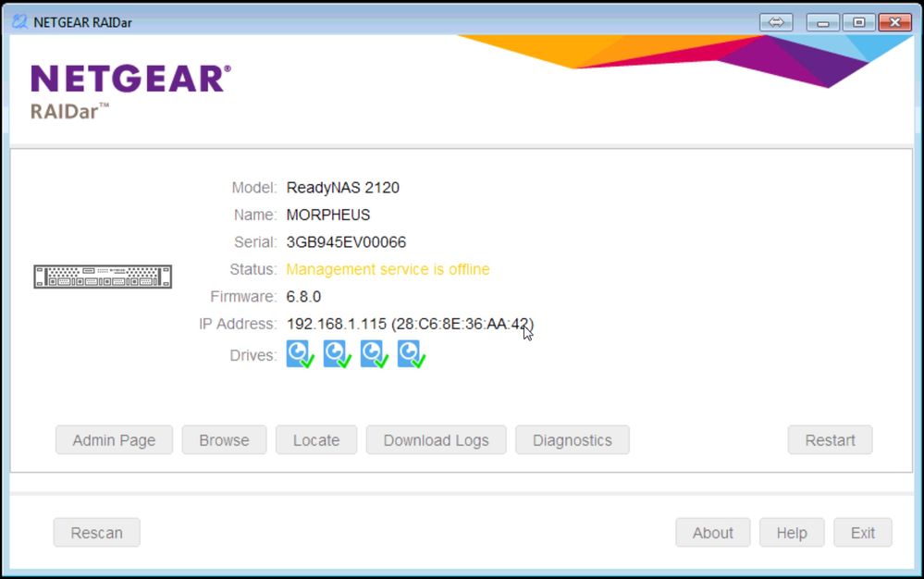Click the NETGEAR RAIDar logo

[x=130, y=92]
